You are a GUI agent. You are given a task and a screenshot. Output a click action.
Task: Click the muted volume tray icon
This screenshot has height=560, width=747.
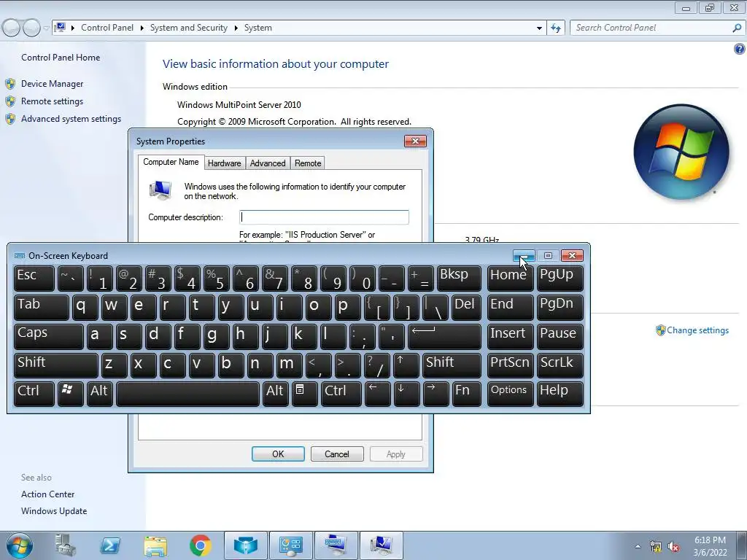pyautogui.click(x=673, y=547)
